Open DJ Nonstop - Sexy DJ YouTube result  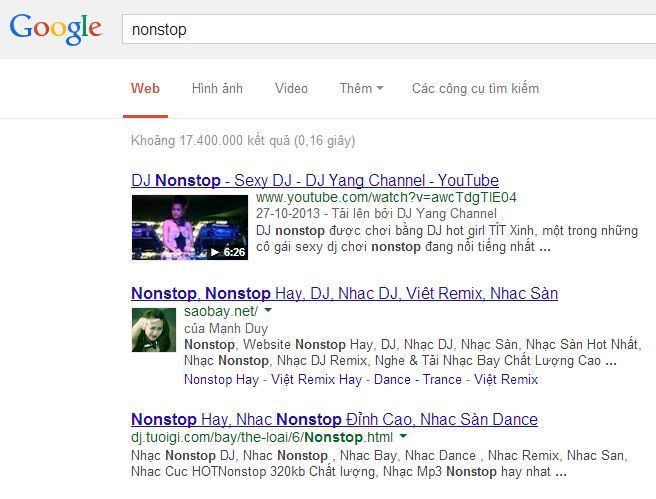pos(315,180)
